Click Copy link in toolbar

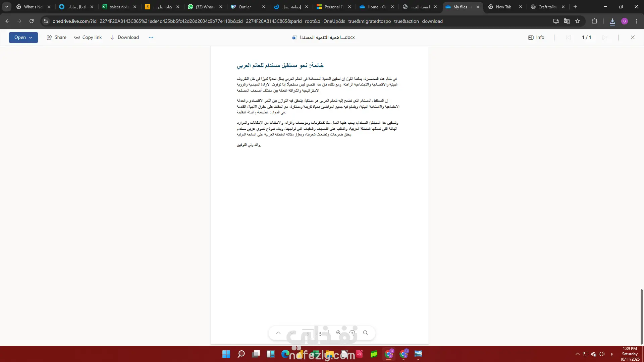pos(88,37)
